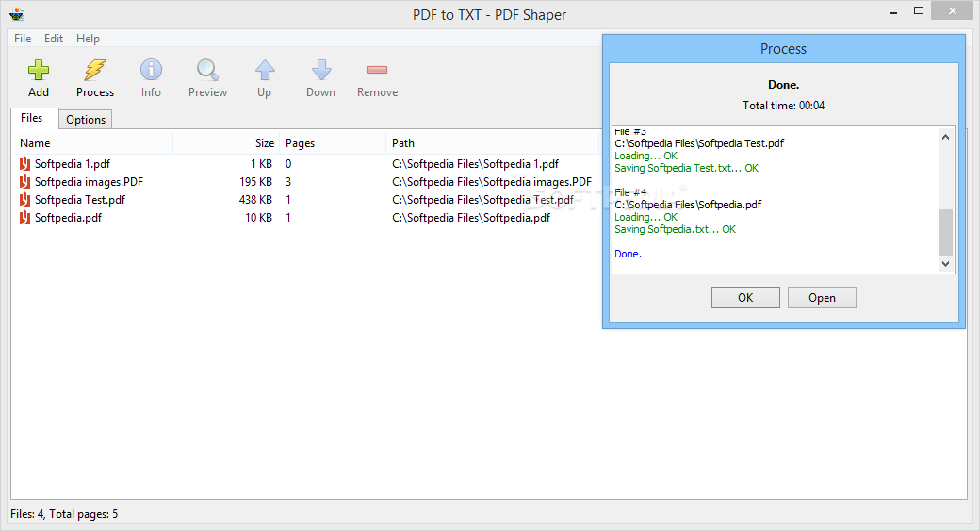Click the PDF icon beside Softpedia Test.pdf
The height and width of the screenshot is (531, 980).
24,200
